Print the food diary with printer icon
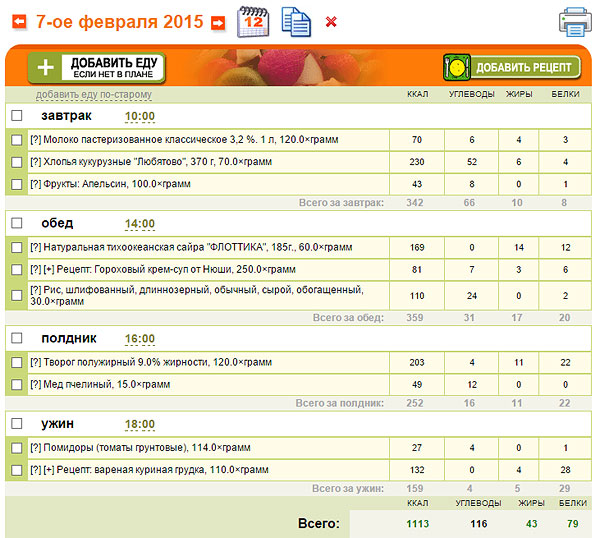Screen dimensions: 600x538 click(x=576, y=21)
